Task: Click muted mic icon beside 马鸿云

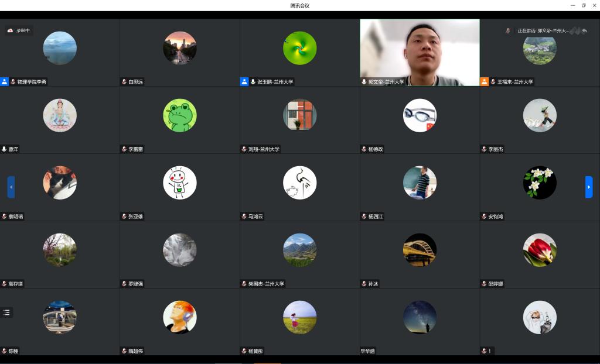Action: (244, 217)
